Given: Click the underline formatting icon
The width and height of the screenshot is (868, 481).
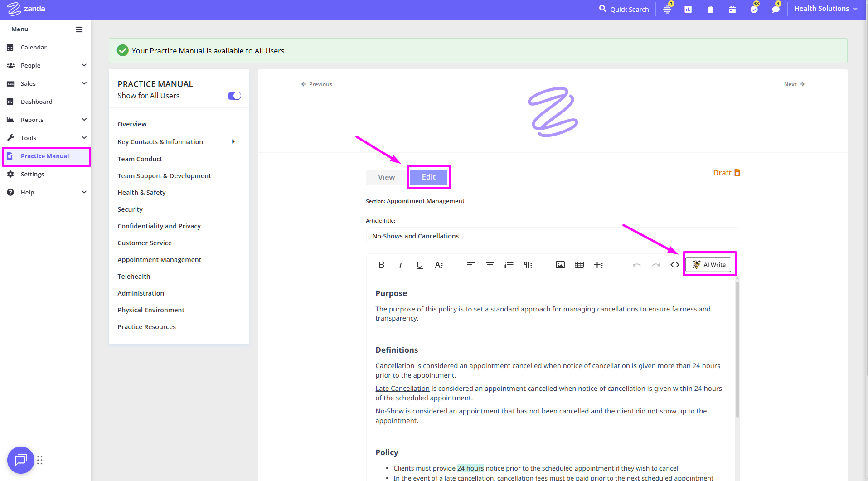Looking at the screenshot, I should point(419,265).
